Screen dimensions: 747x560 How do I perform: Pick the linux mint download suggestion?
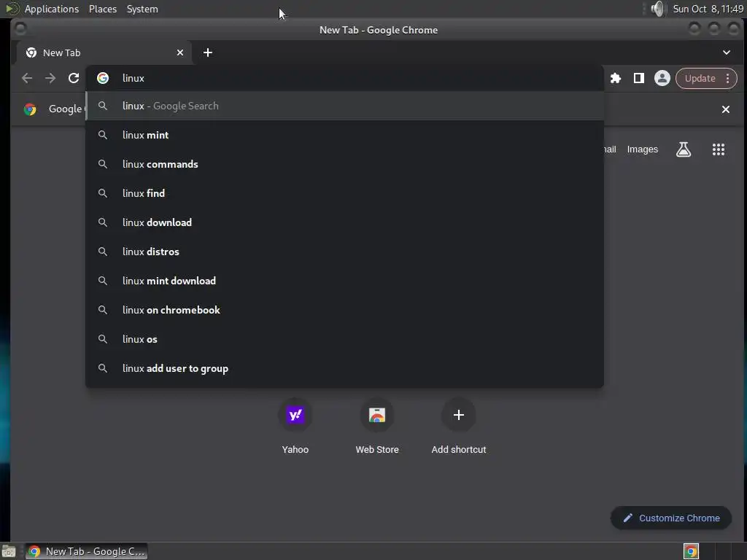[344, 281]
